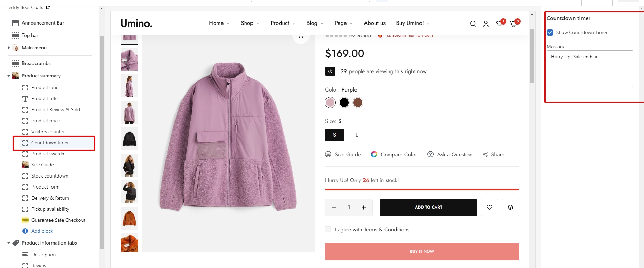Check the Terms & Conditions agreement box
Image resolution: width=644 pixels, height=268 pixels.
coord(328,229)
